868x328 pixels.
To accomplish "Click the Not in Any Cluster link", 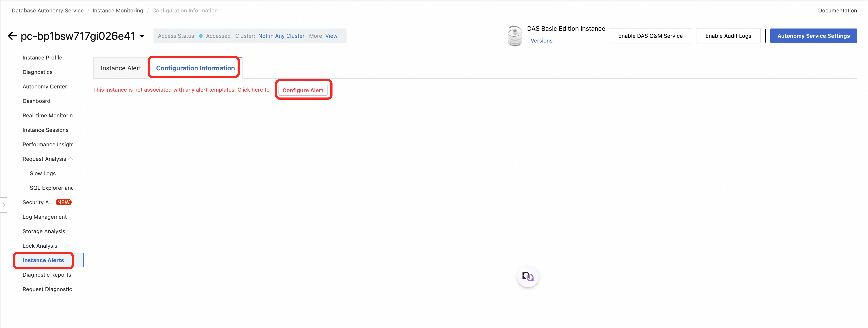I will click(281, 36).
